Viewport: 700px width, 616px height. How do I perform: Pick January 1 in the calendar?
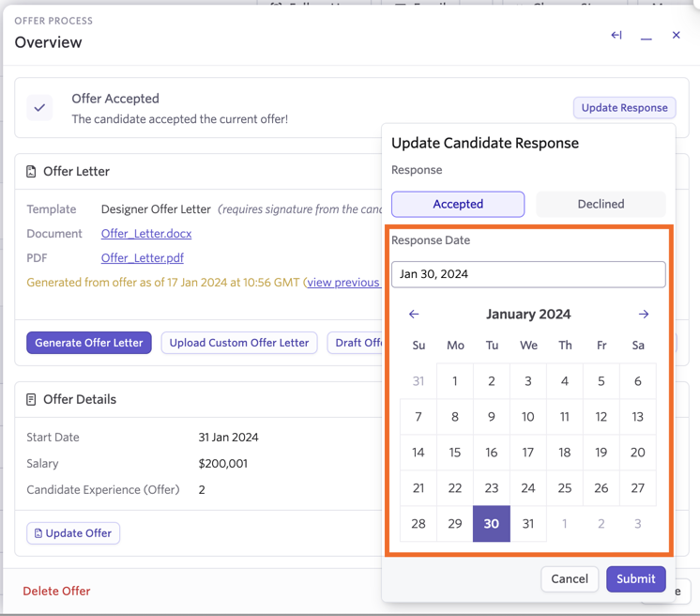coord(455,381)
